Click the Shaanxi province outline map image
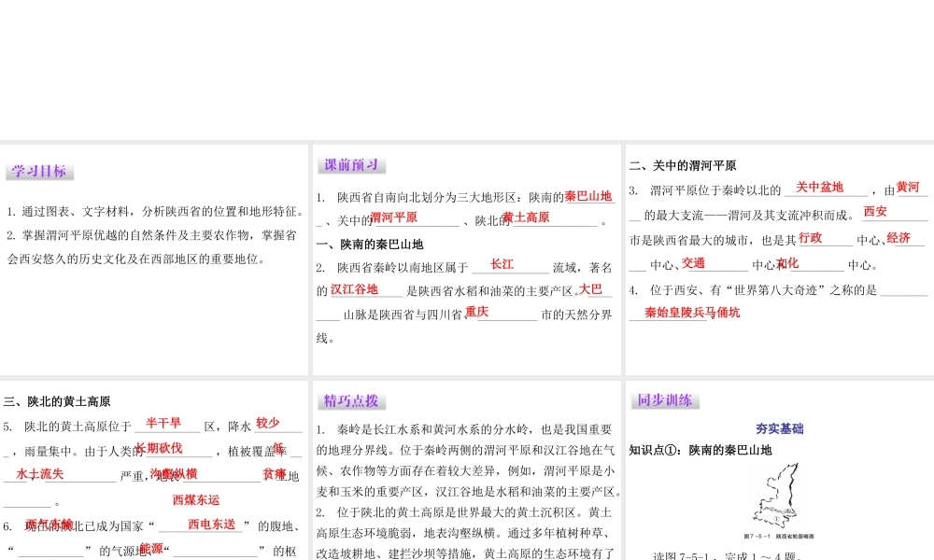 pyautogui.click(x=777, y=497)
